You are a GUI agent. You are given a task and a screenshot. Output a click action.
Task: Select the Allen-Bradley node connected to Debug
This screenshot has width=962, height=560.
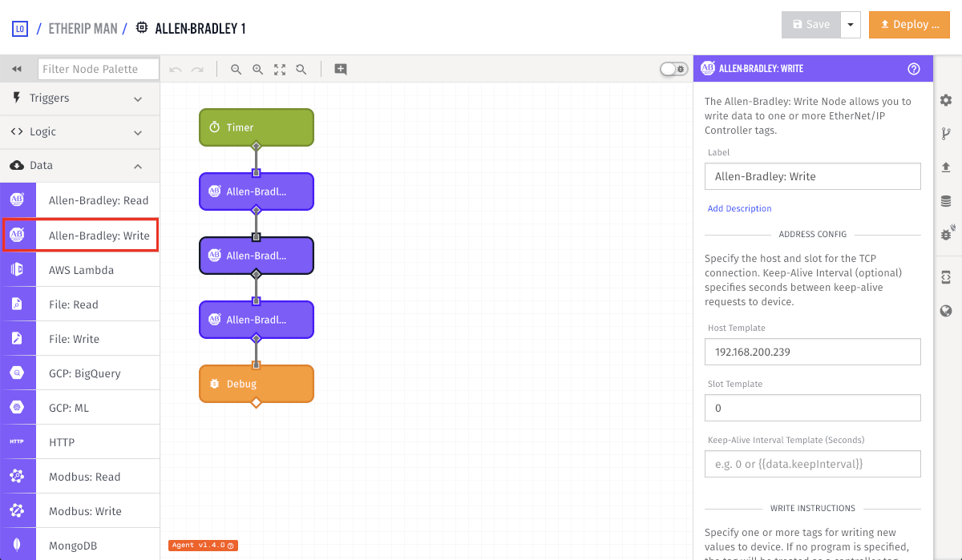click(257, 320)
